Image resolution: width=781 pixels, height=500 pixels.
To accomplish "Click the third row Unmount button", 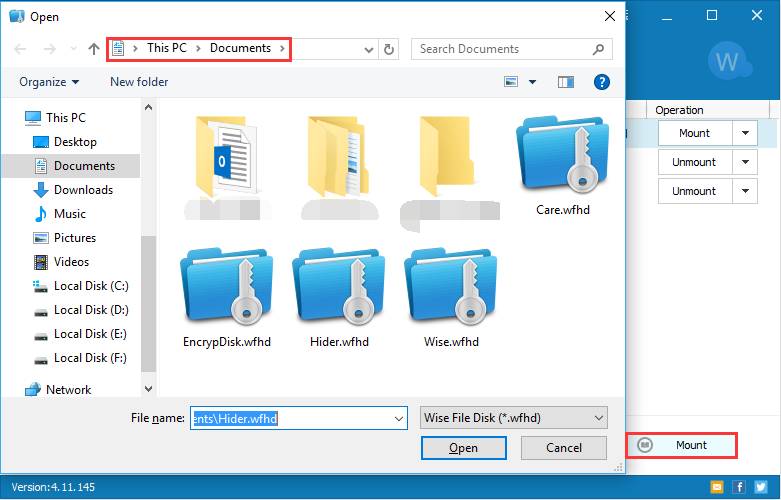I will click(695, 191).
